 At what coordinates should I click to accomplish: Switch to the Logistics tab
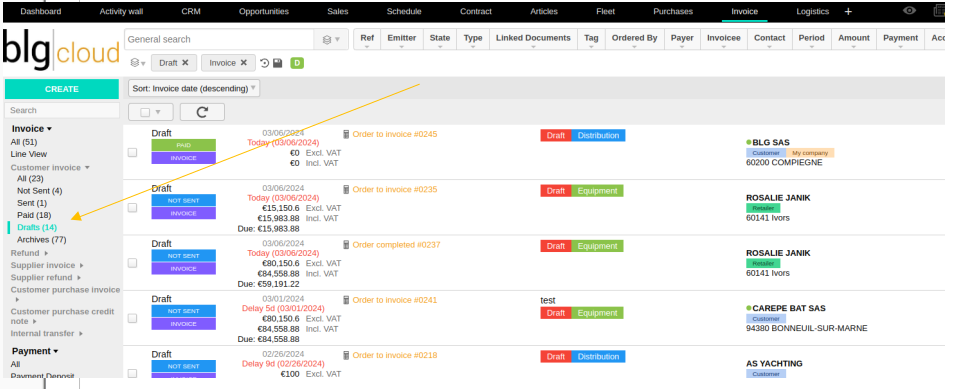pyautogui.click(x=813, y=12)
